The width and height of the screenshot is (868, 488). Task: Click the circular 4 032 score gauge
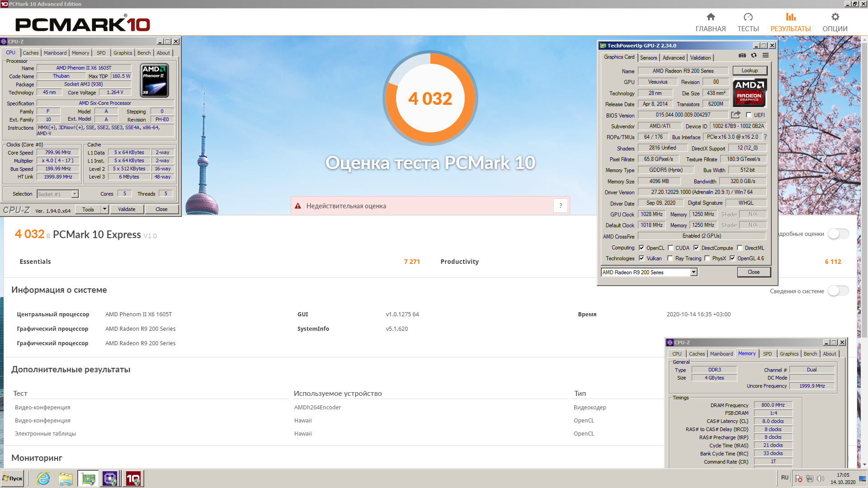pyautogui.click(x=430, y=98)
